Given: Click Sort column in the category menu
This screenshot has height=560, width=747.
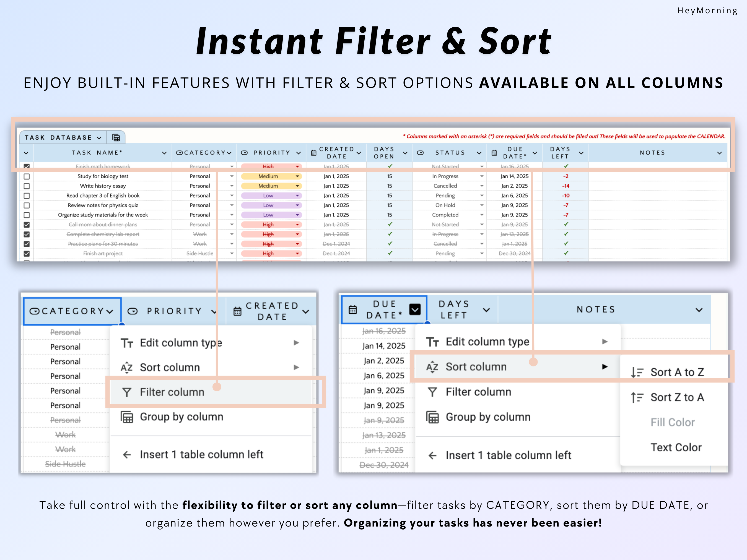Looking at the screenshot, I should pyautogui.click(x=170, y=367).
